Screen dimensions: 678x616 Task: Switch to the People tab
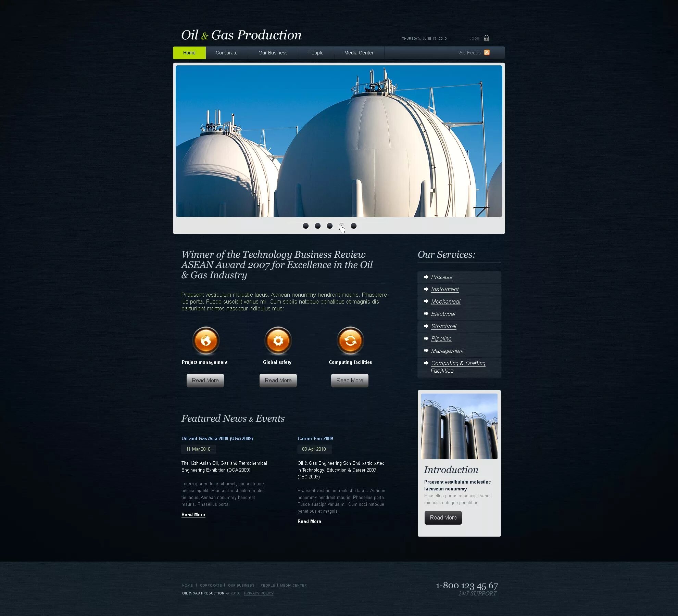tap(316, 53)
